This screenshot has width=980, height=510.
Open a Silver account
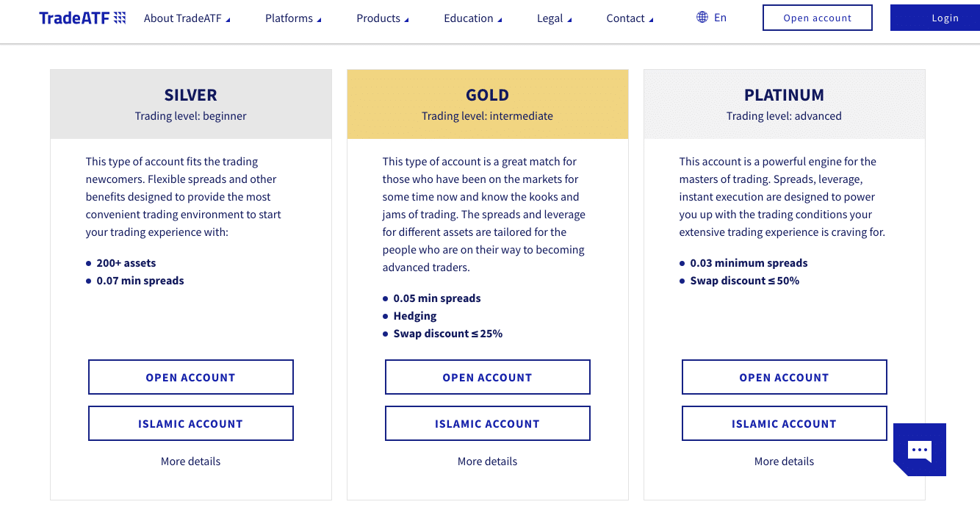click(191, 377)
